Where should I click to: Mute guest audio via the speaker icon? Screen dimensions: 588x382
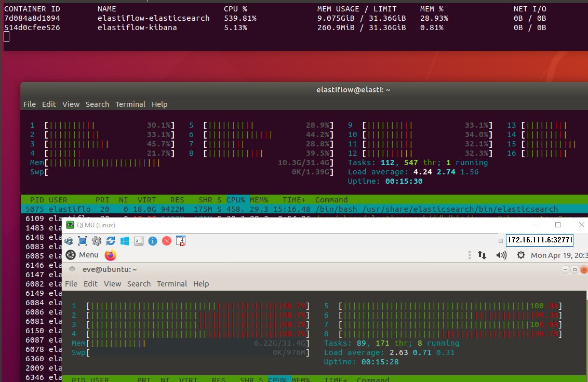(500, 255)
